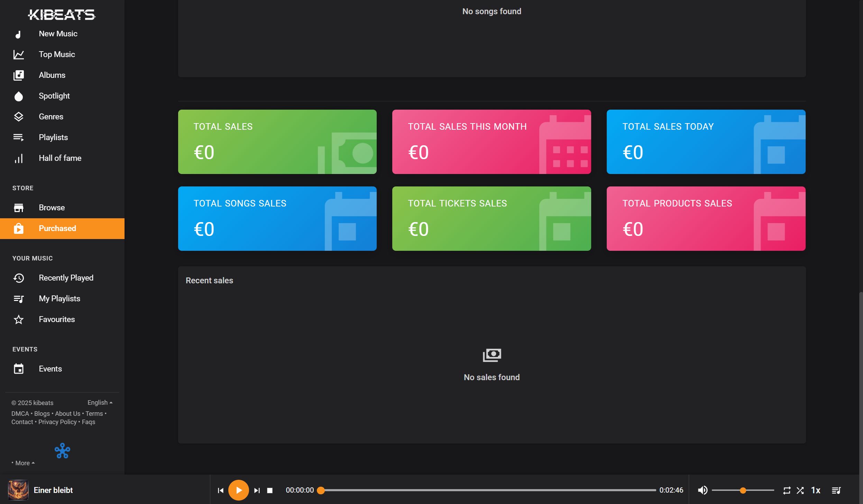Viewport: 863px width, 504px height.
Task: Go to My Playlists
Action: [59, 299]
